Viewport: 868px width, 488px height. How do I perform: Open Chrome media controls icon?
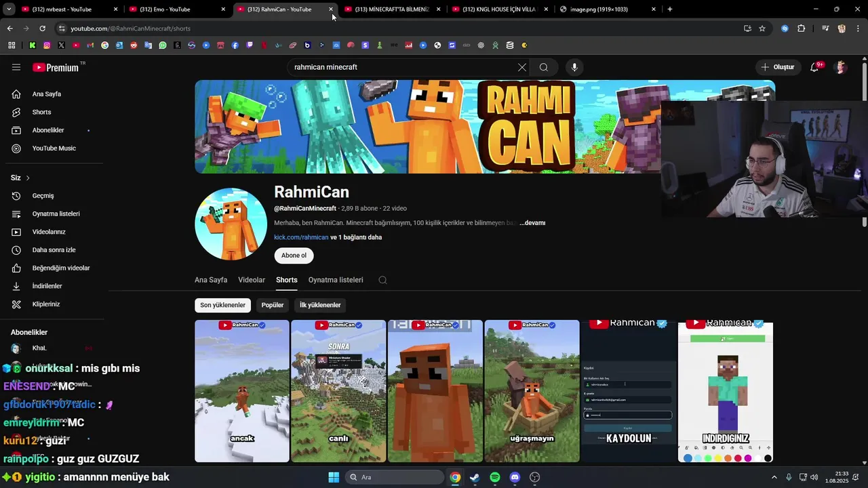click(x=825, y=28)
